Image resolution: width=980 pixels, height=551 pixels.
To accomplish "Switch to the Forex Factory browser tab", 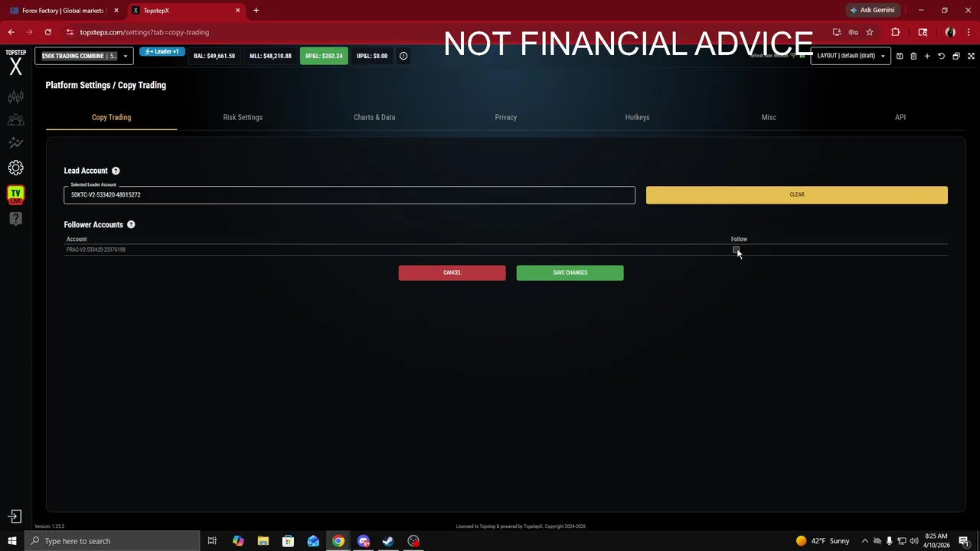I will (x=64, y=11).
